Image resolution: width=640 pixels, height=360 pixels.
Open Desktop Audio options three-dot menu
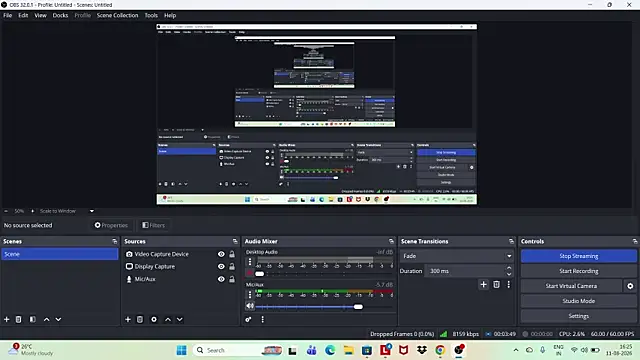point(250,262)
